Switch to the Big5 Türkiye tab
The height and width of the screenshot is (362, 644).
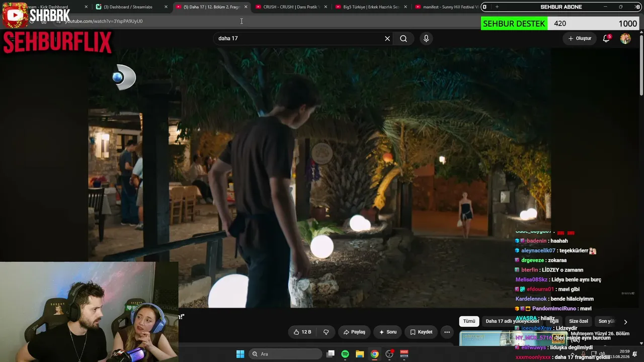click(371, 7)
